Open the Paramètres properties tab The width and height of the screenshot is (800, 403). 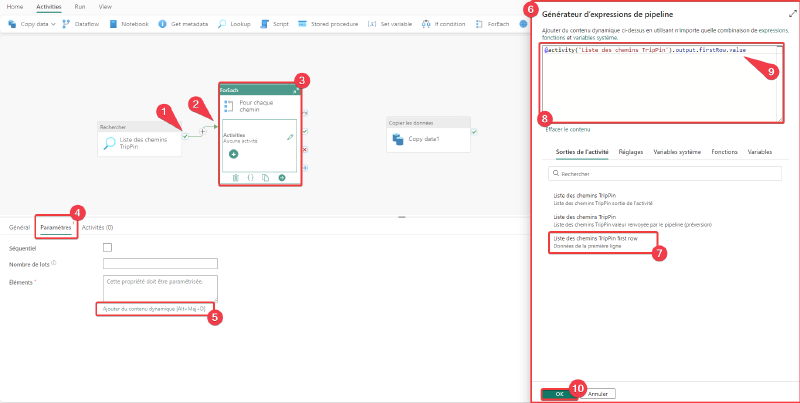(56, 228)
